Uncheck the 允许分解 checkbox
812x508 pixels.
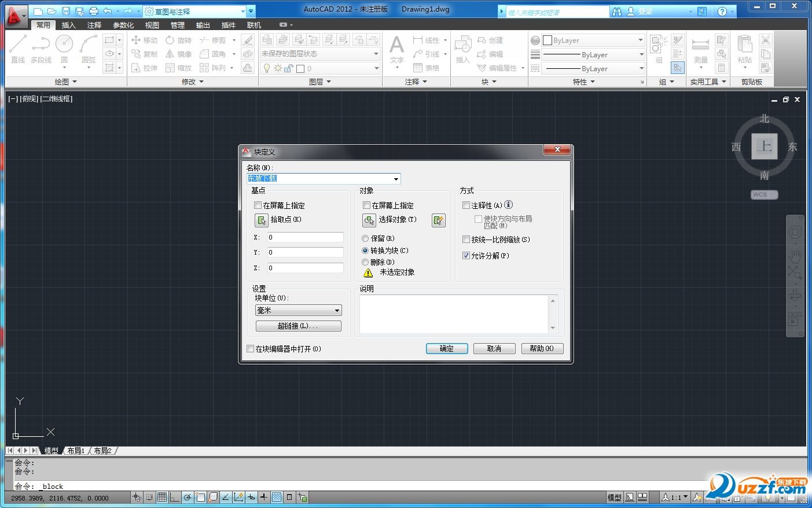466,256
